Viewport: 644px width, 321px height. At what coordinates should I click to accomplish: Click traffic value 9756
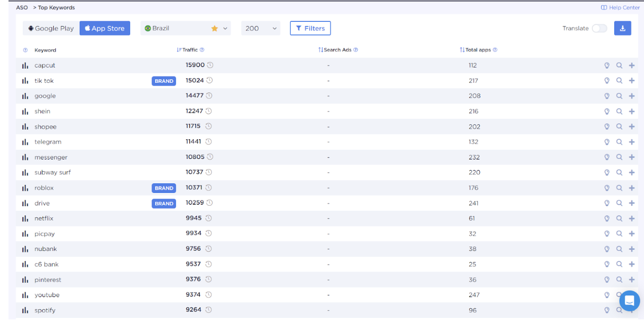[193, 249]
